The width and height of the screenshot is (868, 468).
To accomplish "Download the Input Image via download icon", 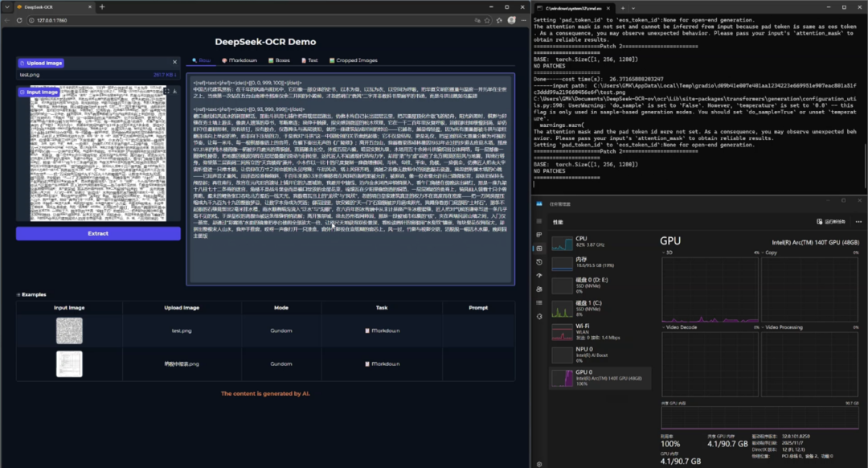I will (175, 91).
